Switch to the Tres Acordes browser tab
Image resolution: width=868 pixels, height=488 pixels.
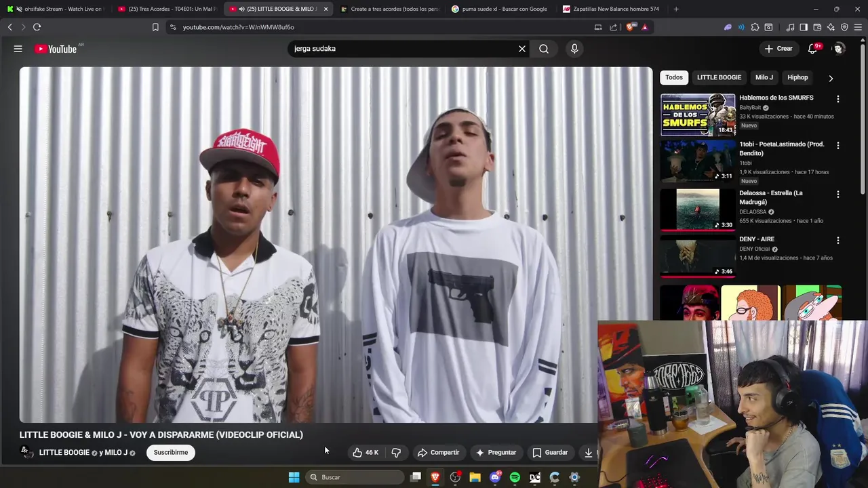pos(167,9)
